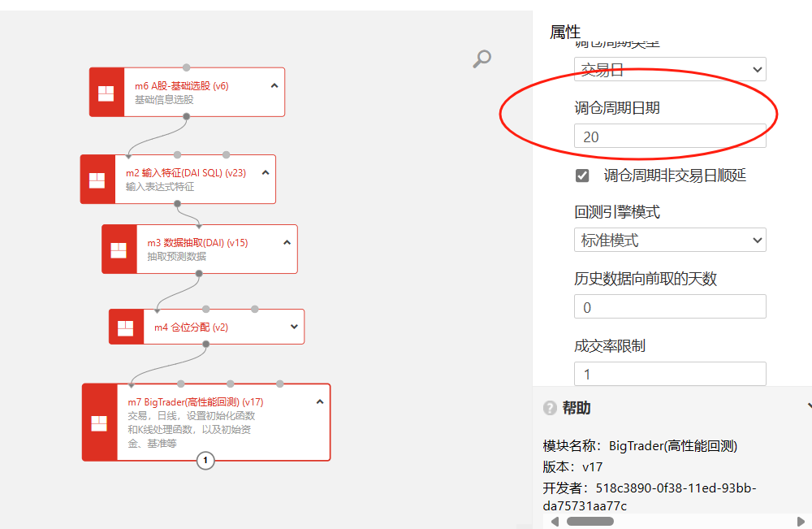Collapse the m7 BigTrader node chevron
This screenshot has width=812, height=529.
[320, 401]
